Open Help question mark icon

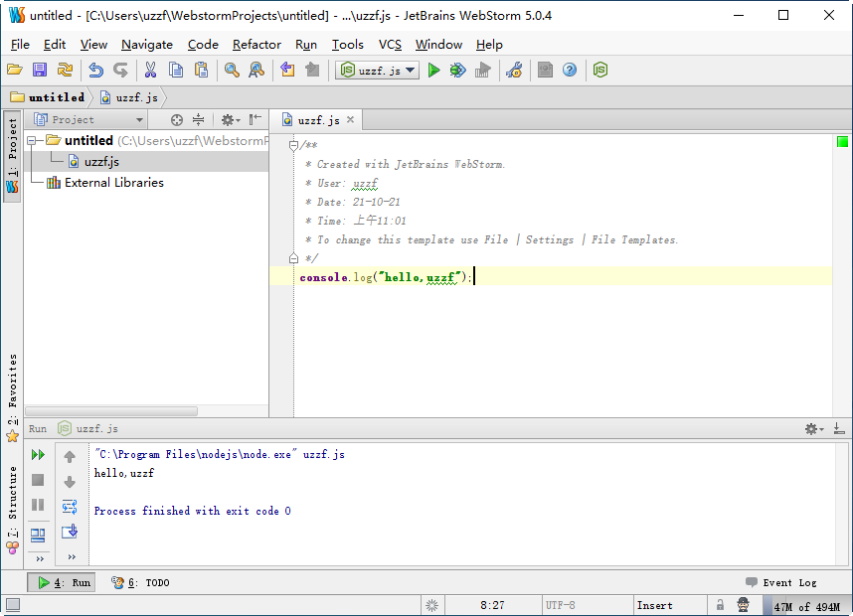point(570,71)
